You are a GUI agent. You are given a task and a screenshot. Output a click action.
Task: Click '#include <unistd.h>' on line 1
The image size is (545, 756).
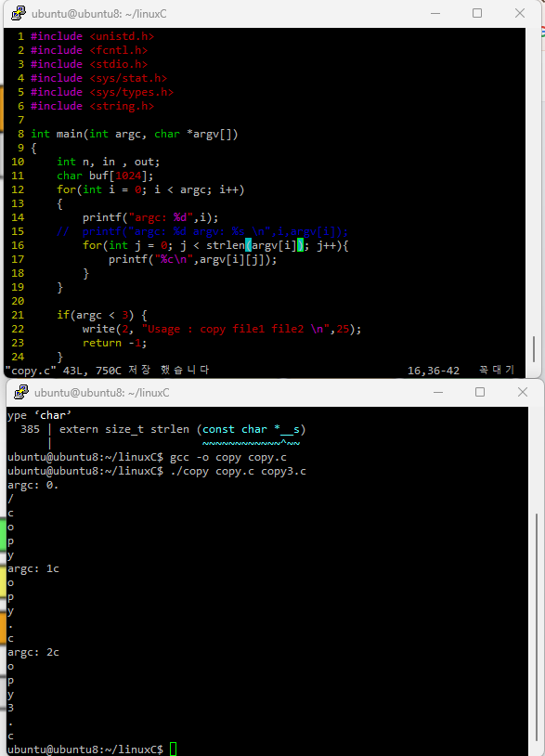click(x=93, y=36)
